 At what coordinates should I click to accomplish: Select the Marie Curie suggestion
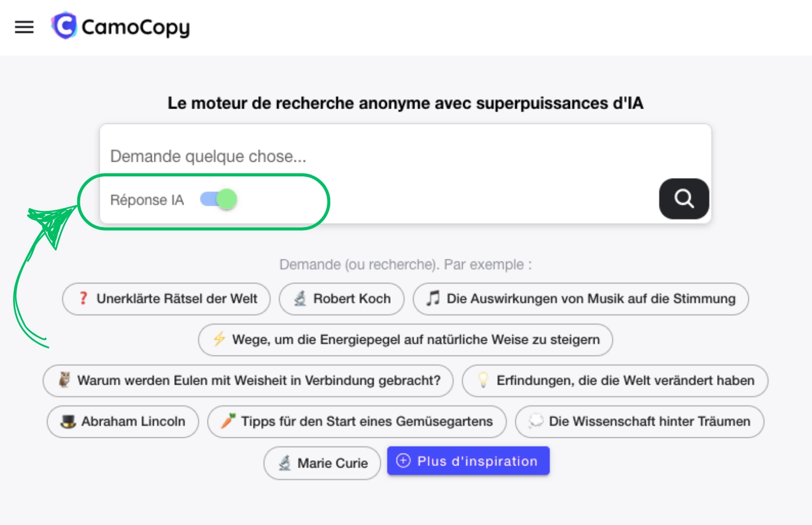click(322, 462)
